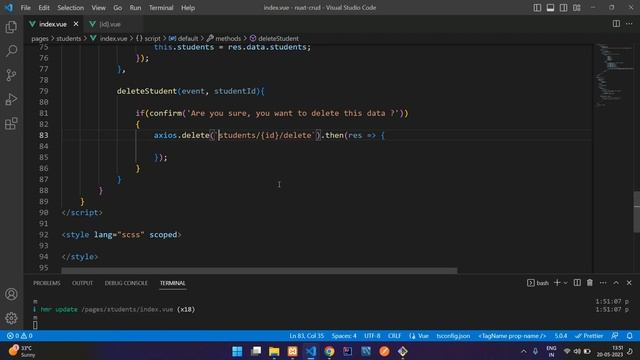Maximize the panel size chevron
Image resolution: width=640 pixels, height=360 pixels.
click(x=616, y=282)
